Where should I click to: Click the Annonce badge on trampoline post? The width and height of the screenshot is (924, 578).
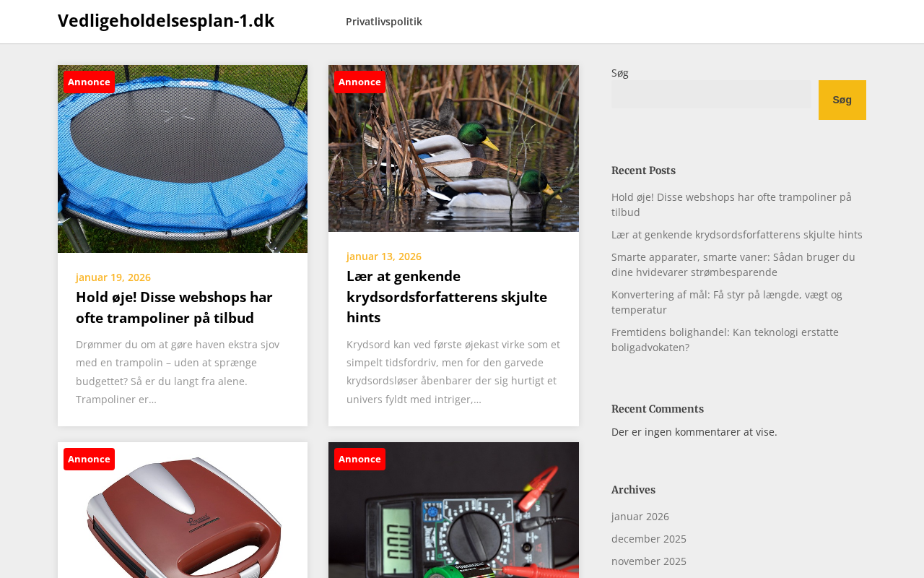[x=89, y=82]
